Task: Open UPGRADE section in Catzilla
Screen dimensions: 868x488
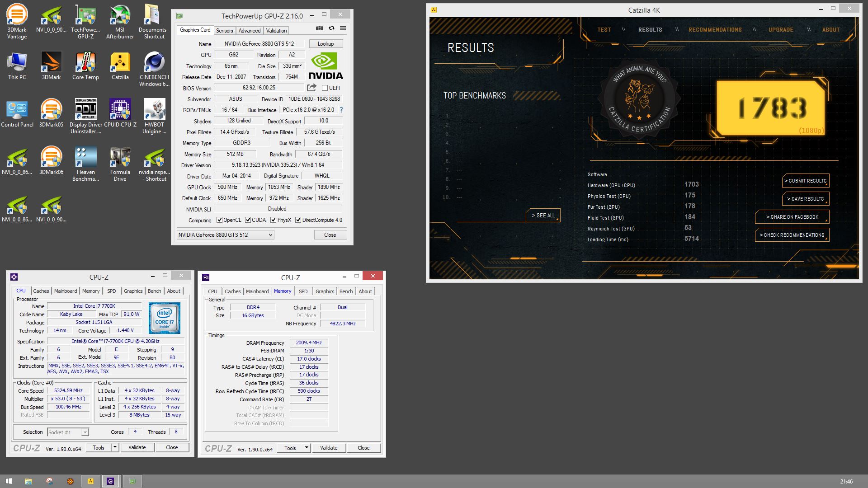Action: click(781, 30)
